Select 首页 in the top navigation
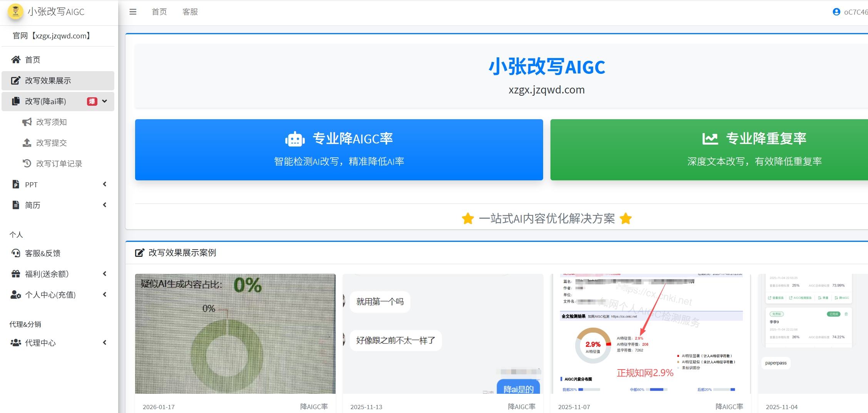This screenshot has width=868, height=413. (159, 12)
